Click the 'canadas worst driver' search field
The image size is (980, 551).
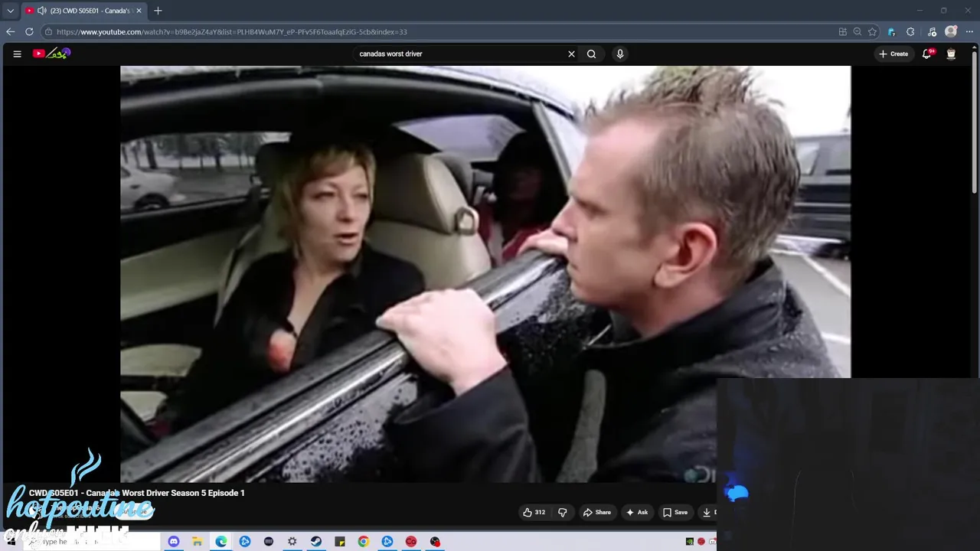(459, 54)
